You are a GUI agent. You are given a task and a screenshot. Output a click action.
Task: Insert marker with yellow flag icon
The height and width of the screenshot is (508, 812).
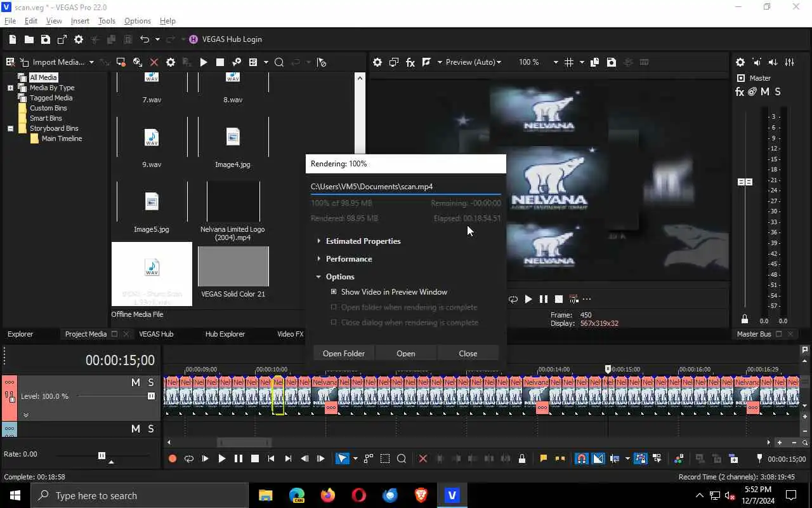pyautogui.click(x=544, y=458)
